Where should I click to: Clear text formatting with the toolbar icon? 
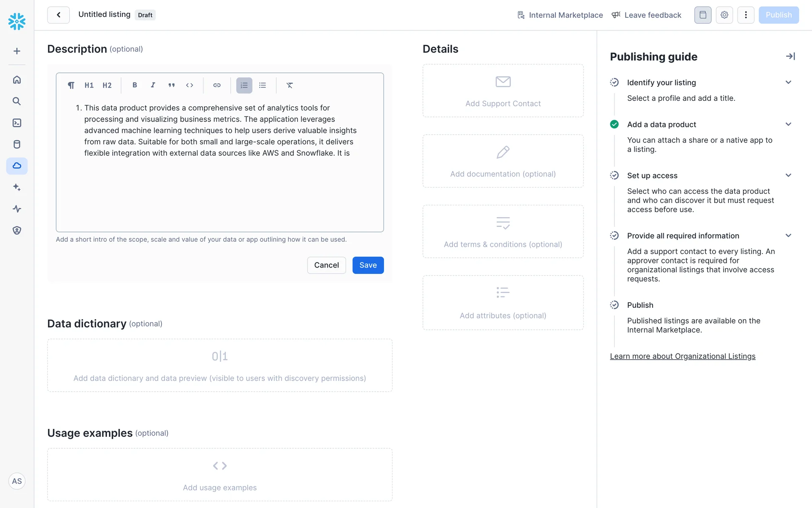tap(290, 85)
